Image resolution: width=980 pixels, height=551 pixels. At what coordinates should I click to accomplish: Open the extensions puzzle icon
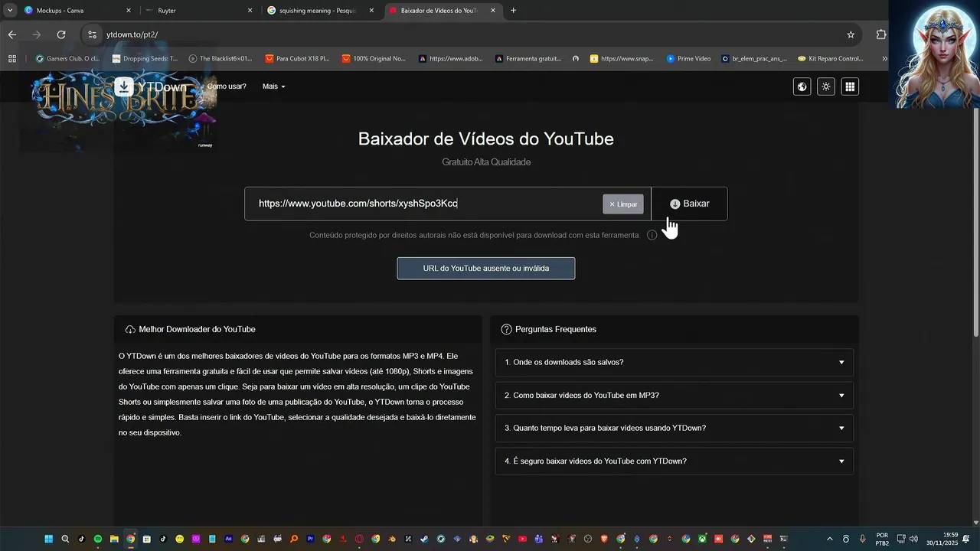(x=880, y=34)
